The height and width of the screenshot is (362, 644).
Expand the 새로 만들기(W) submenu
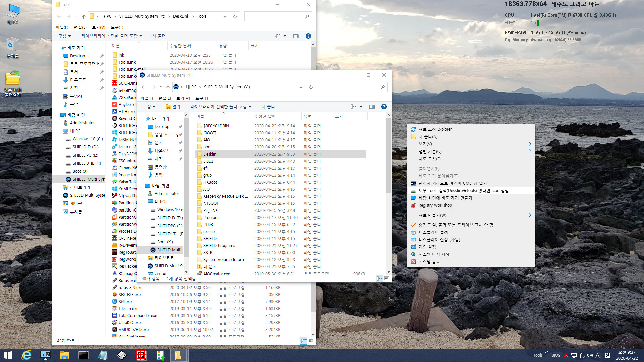[471, 215]
